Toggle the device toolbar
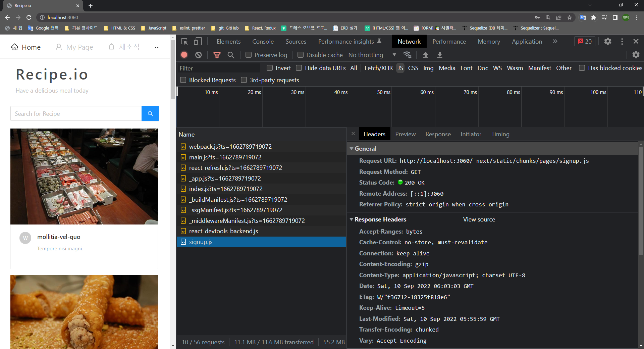 pyautogui.click(x=198, y=41)
